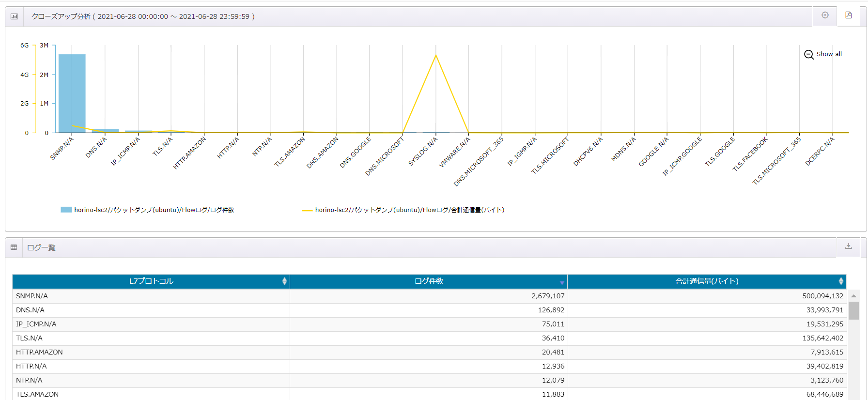This screenshot has height=400, width=868.
Task: Click ログ一覧 panel title
Action: 41,247
